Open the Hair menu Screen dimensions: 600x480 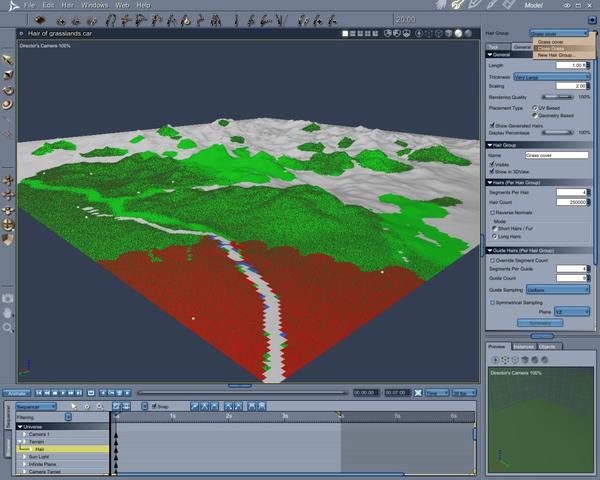[x=67, y=5]
